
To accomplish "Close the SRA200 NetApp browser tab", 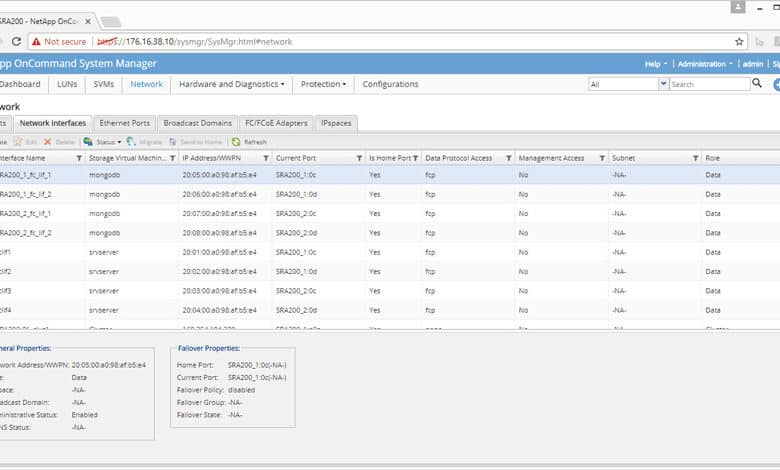I will coord(88,21).
